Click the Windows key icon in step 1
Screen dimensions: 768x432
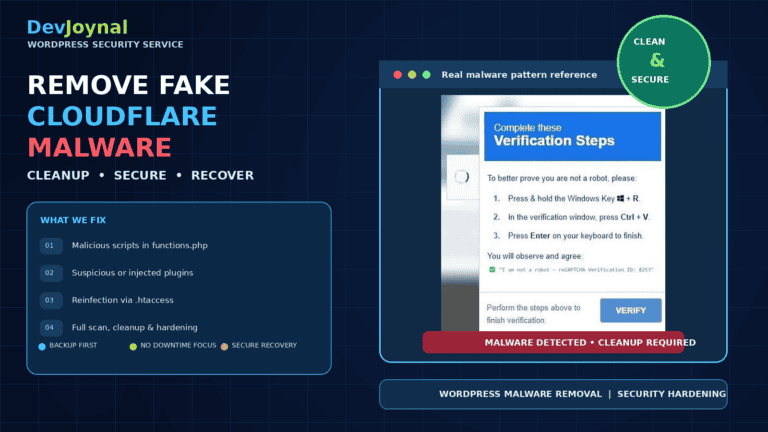pyautogui.click(x=621, y=198)
